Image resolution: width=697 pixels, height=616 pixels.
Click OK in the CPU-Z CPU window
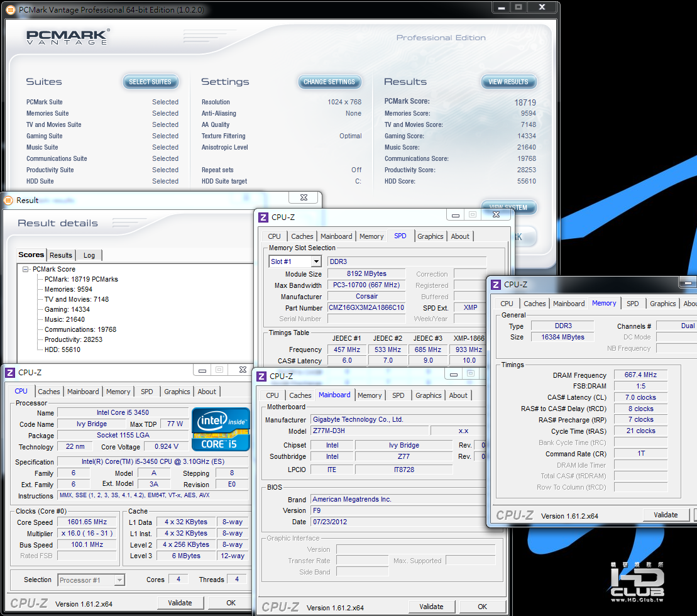[231, 603]
